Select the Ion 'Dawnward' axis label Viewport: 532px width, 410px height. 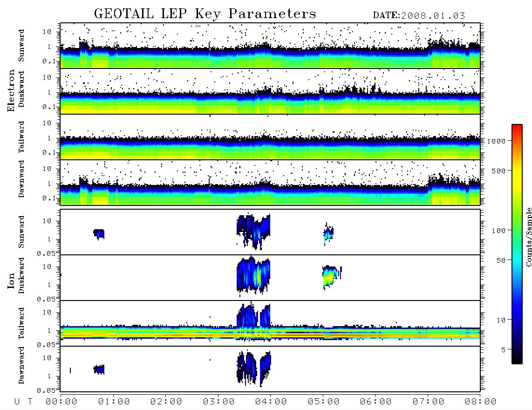21,365
